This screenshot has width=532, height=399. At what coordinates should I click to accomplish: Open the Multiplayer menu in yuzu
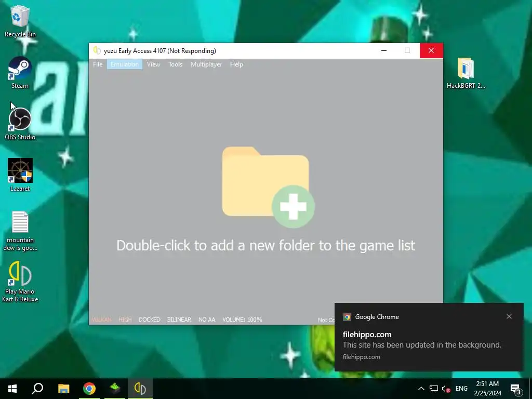point(206,64)
